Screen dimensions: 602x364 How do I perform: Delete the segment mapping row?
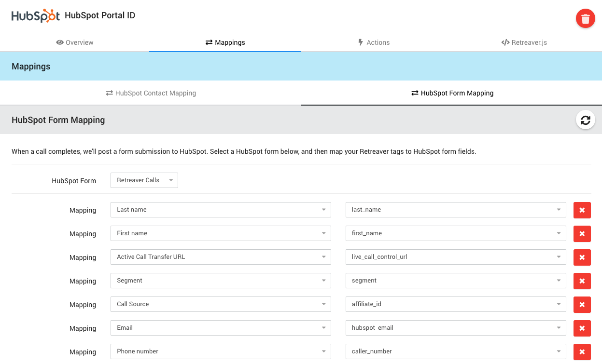[582, 281]
